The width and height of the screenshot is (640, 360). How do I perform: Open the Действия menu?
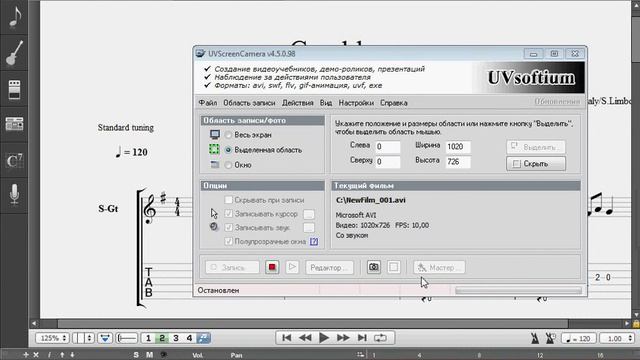click(298, 103)
